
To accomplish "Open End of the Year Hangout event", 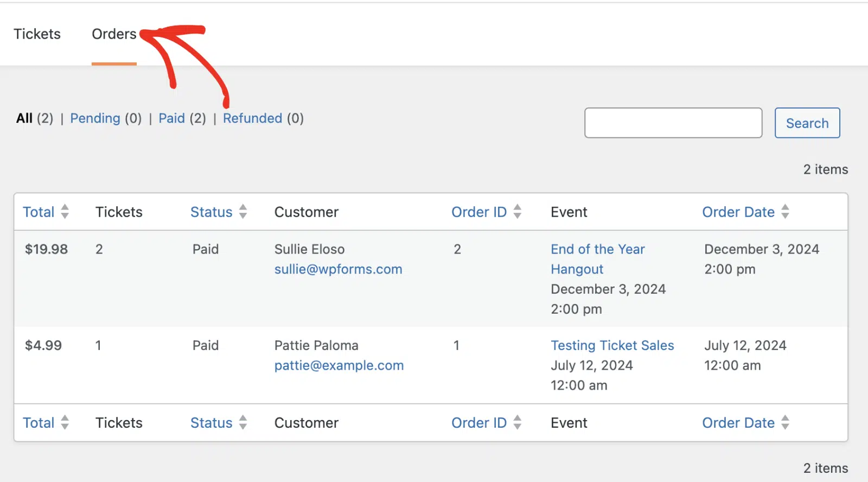I will coord(598,259).
